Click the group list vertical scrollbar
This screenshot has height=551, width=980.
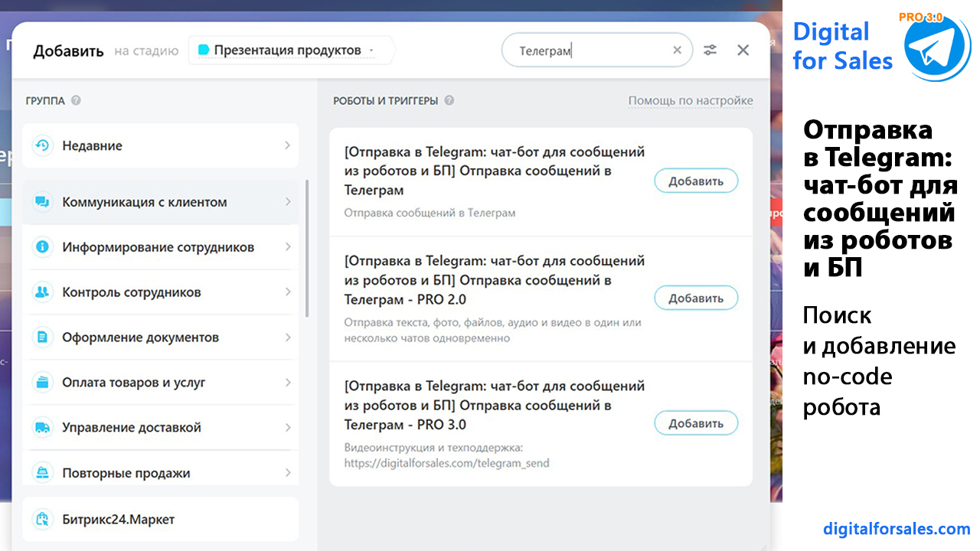point(307,249)
